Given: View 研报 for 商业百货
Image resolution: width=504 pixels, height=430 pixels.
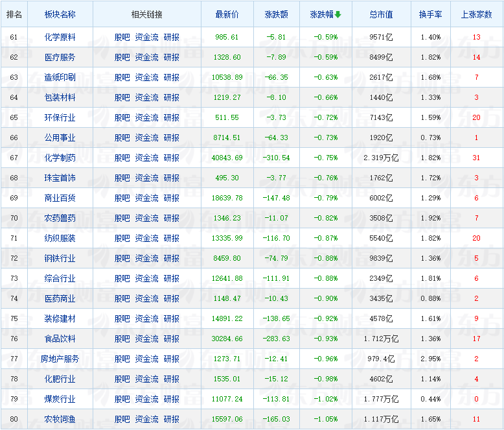Looking at the screenshot, I should [x=171, y=198].
